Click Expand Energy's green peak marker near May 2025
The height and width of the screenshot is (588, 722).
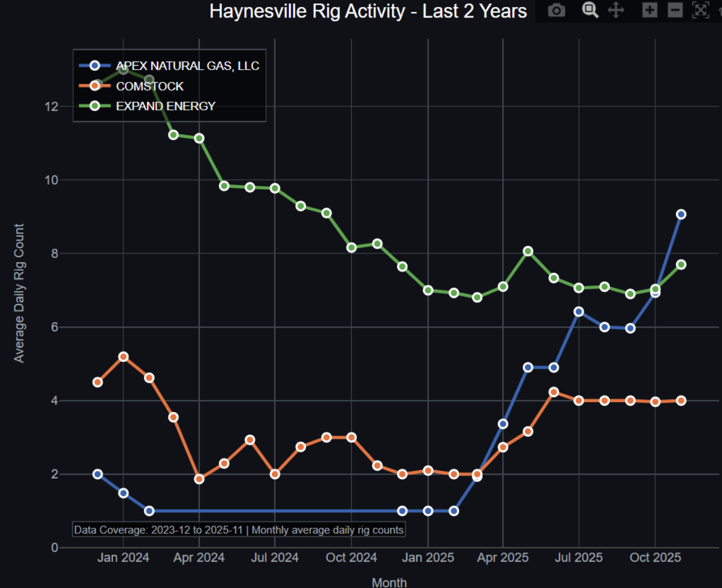[528, 252]
